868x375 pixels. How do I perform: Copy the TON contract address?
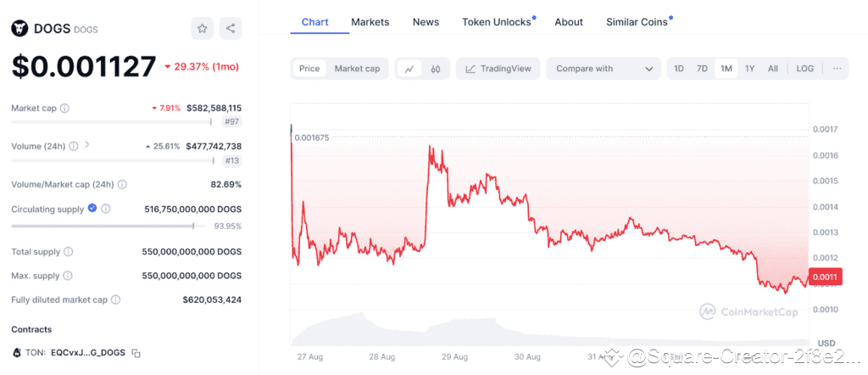pos(136,353)
